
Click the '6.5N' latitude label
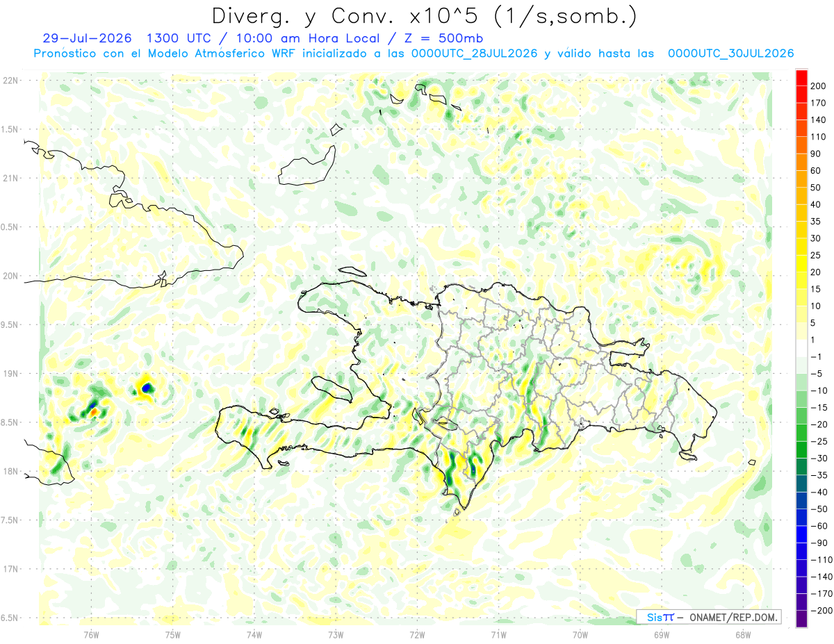10,618
